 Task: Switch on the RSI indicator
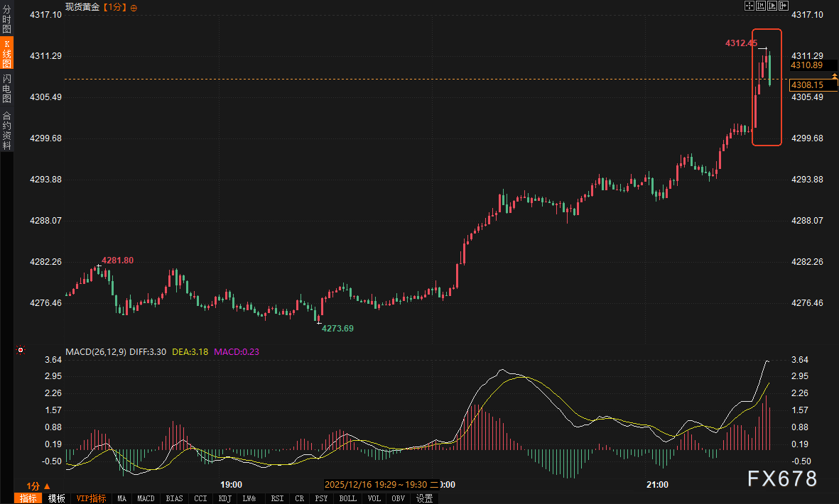(x=277, y=498)
